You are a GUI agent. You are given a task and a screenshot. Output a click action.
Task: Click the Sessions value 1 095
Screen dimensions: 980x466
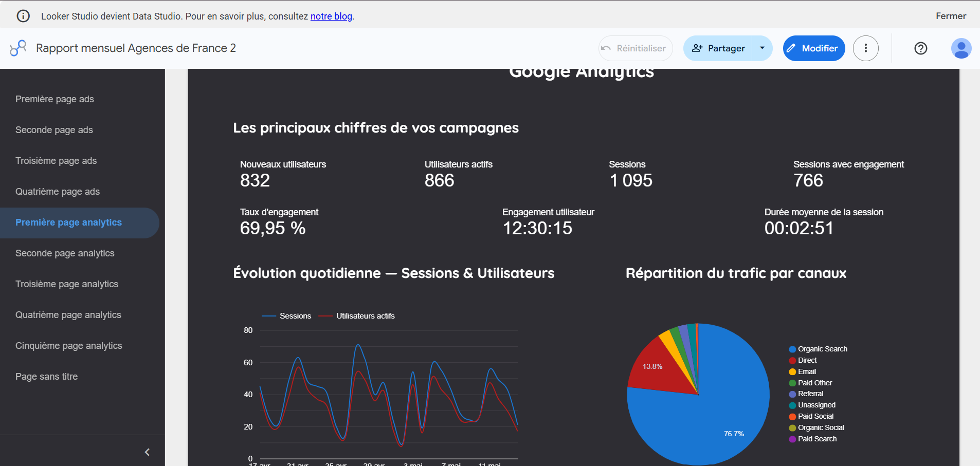coord(631,180)
